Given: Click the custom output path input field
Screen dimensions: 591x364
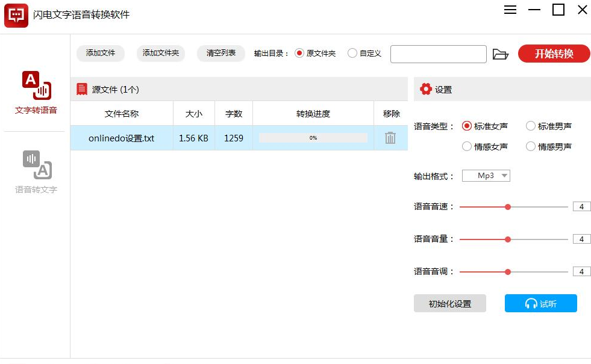Looking at the screenshot, I should [x=438, y=54].
